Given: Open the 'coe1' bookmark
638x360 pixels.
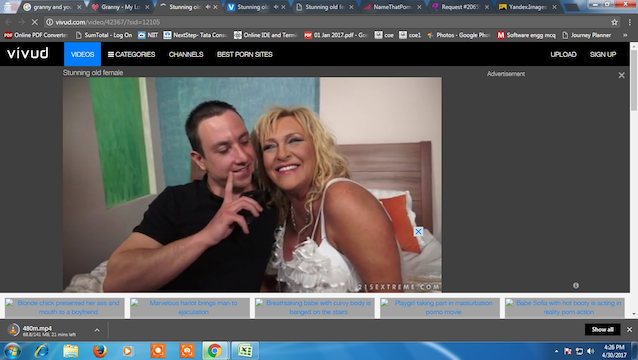Looking at the screenshot, I should point(410,35).
